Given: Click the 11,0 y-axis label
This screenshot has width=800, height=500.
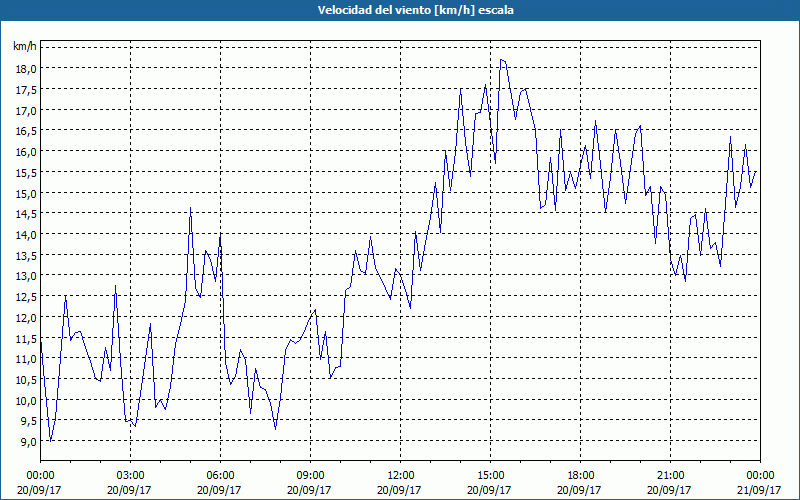Looking at the screenshot, I should (x=25, y=359).
